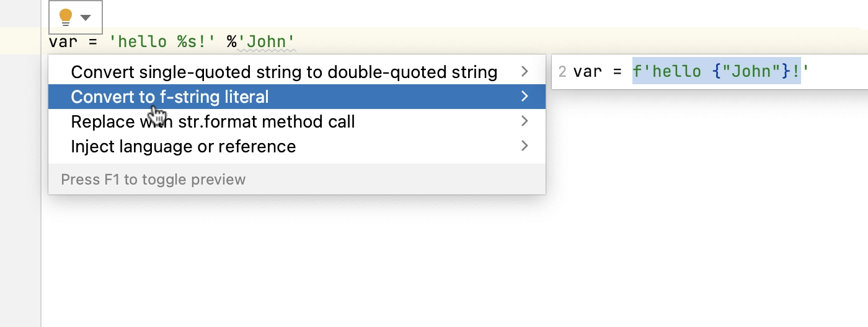Open submenu arrow for Replace with str.format
This screenshot has width=868, height=327.
point(525,121)
